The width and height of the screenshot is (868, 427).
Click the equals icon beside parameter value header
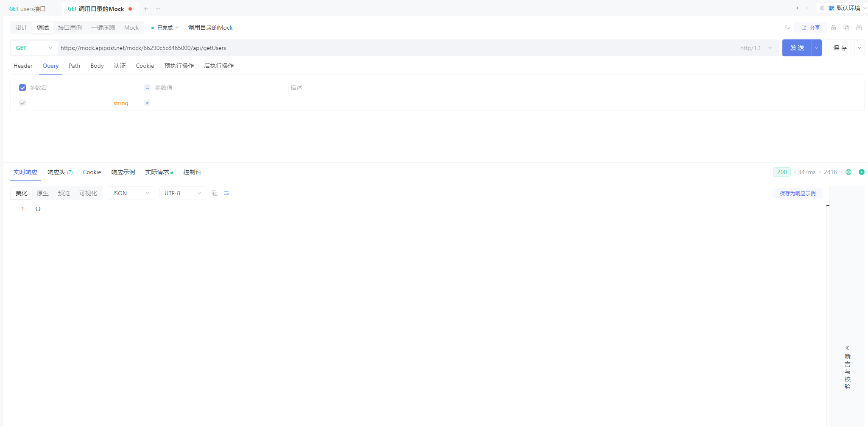pyautogui.click(x=148, y=88)
